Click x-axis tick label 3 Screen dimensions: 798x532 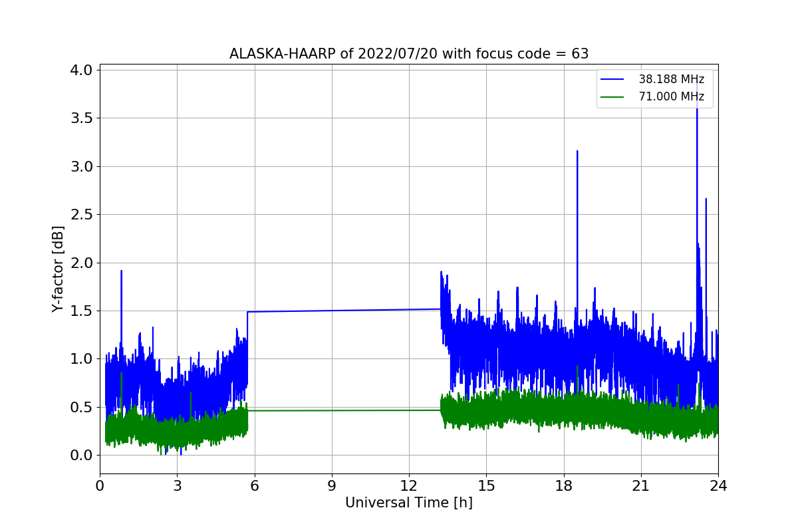(177, 486)
